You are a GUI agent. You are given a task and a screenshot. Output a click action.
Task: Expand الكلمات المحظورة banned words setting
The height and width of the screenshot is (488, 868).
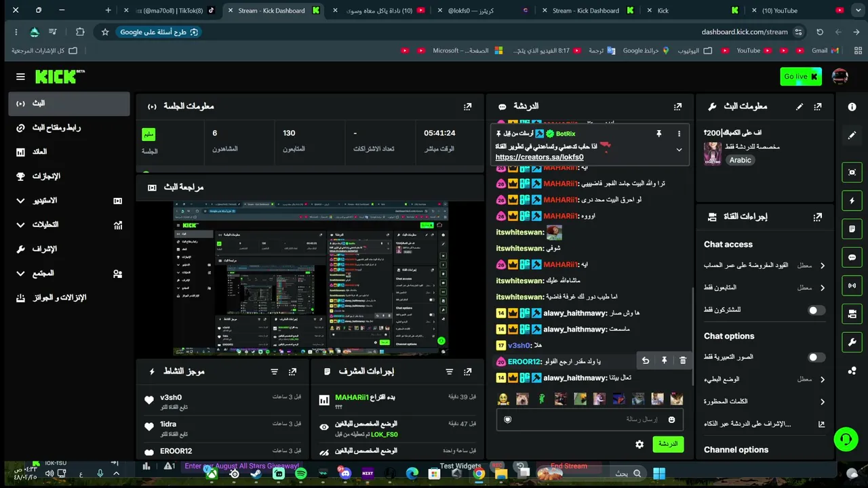(x=764, y=401)
